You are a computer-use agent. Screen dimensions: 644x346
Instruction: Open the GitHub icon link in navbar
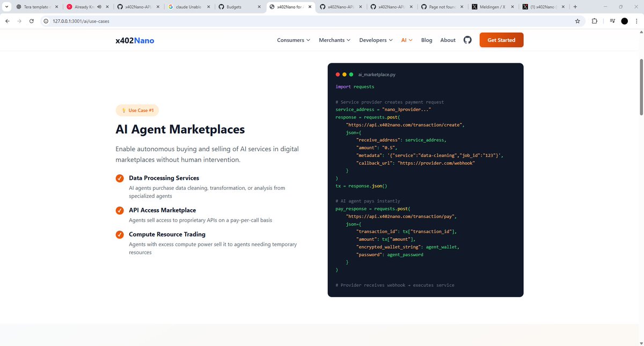tap(467, 40)
